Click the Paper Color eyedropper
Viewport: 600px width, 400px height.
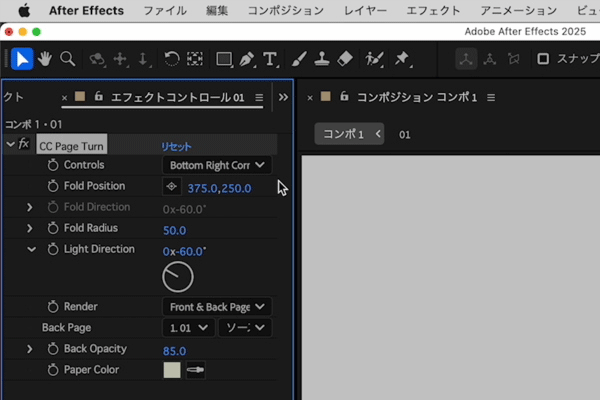click(196, 370)
